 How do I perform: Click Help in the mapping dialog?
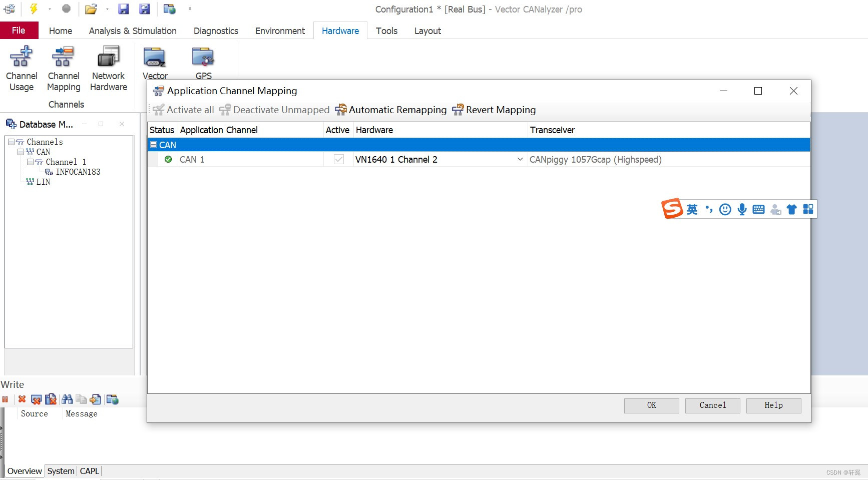(x=773, y=405)
